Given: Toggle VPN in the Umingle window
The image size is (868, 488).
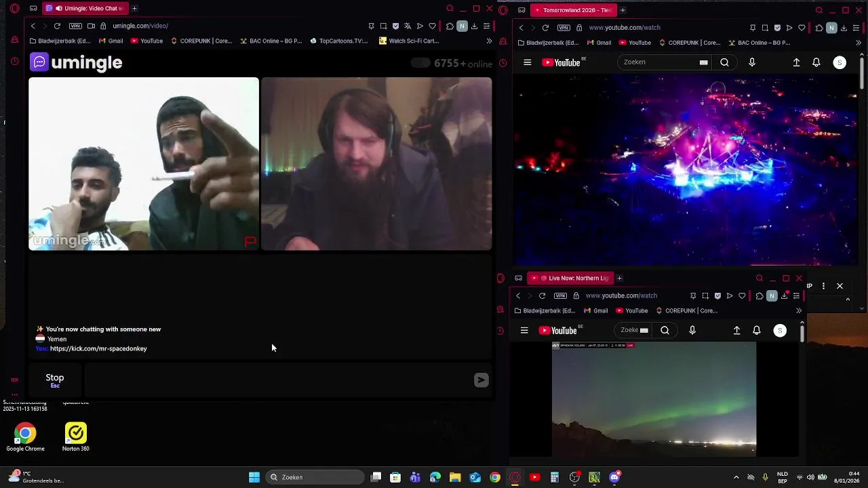Looking at the screenshot, I should pyautogui.click(x=75, y=26).
